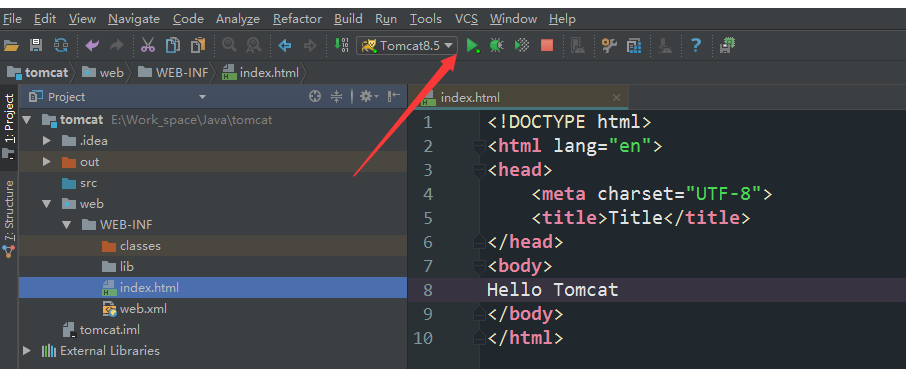
Task: Click the WEB-INF breadcrumb
Action: coord(173,73)
